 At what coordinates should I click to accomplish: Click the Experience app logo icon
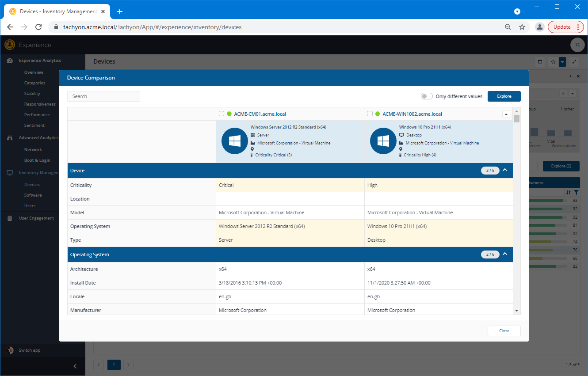[x=10, y=45]
